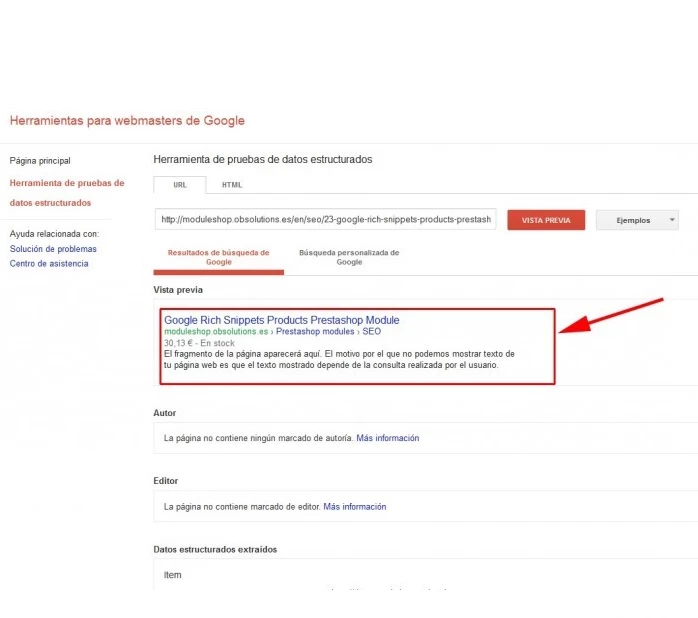Click the Item label in extracted data
698x618 pixels.
173,575
